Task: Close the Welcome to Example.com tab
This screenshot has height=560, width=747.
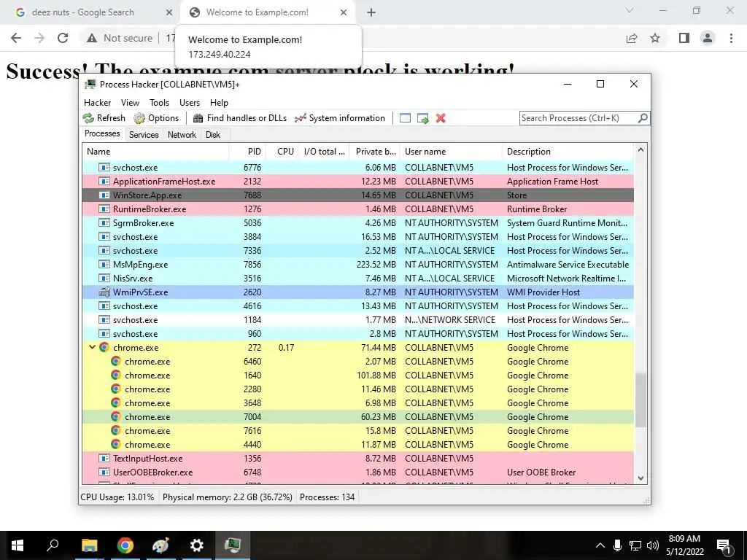Action: 344,12
